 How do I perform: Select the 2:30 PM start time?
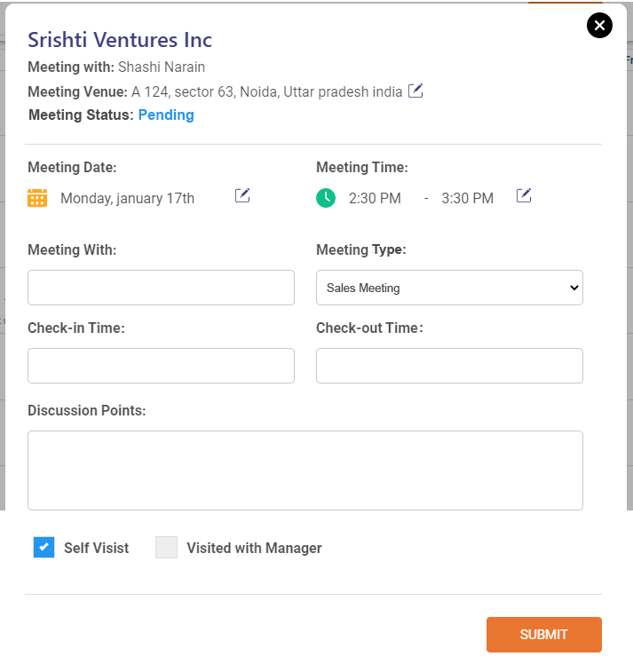click(375, 198)
